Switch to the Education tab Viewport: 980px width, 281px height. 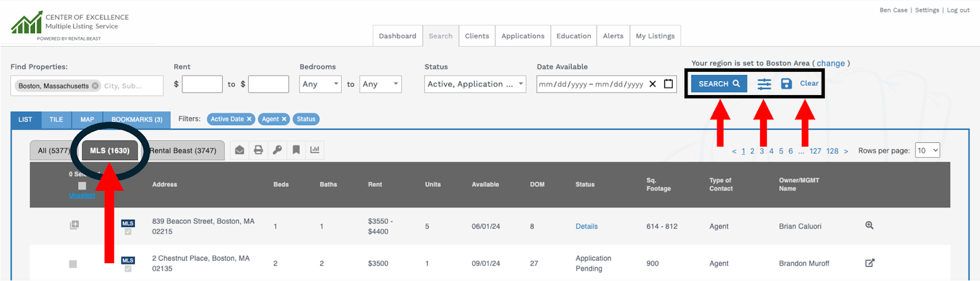tap(574, 36)
